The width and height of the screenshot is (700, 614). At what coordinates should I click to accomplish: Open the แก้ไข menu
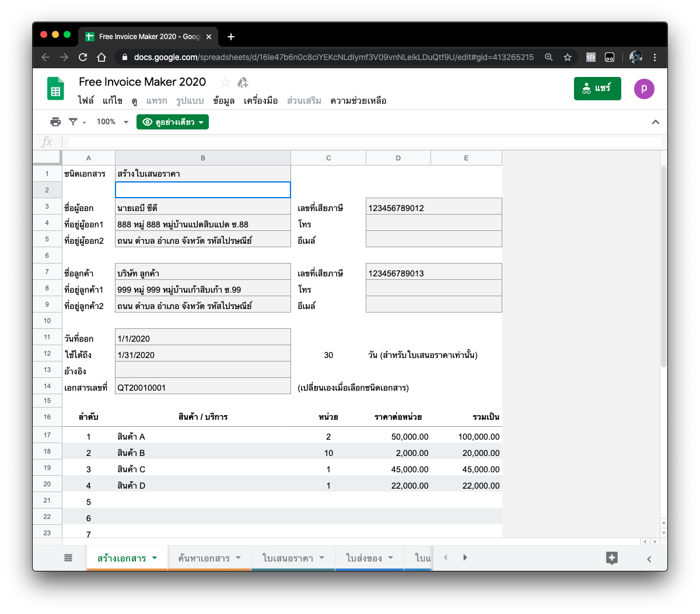point(113,101)
